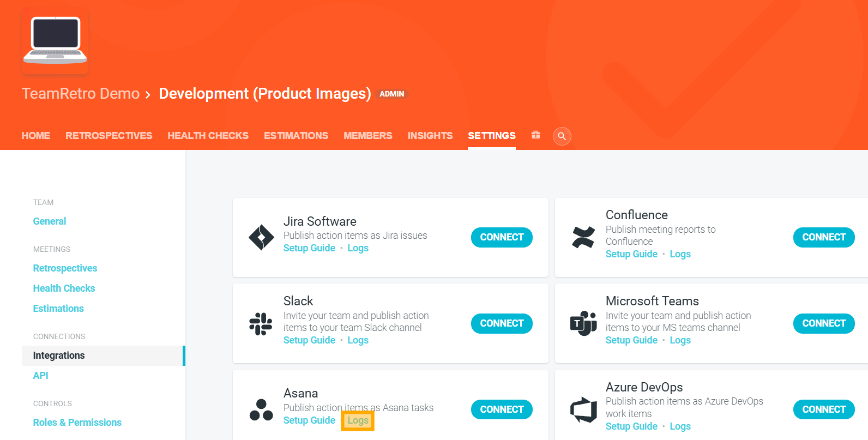
Task: Click the Microsoft Teams logo icon
Action: 583,323
